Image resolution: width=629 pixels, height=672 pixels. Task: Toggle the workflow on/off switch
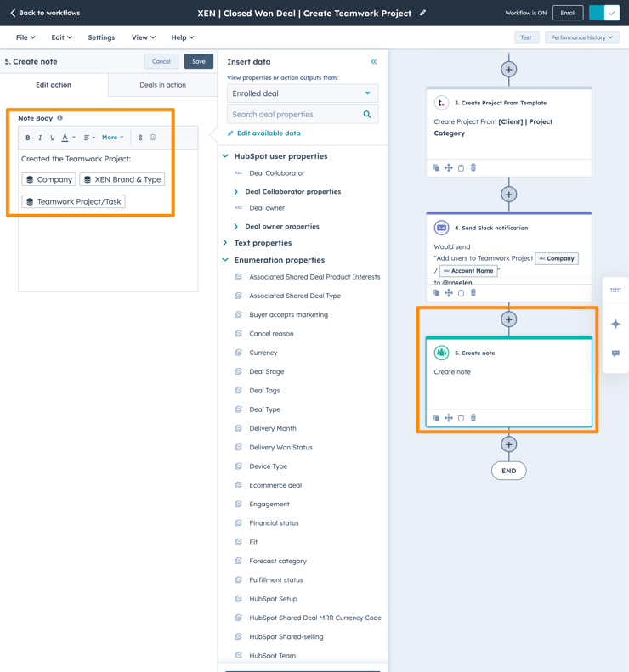tap(604, 13)
